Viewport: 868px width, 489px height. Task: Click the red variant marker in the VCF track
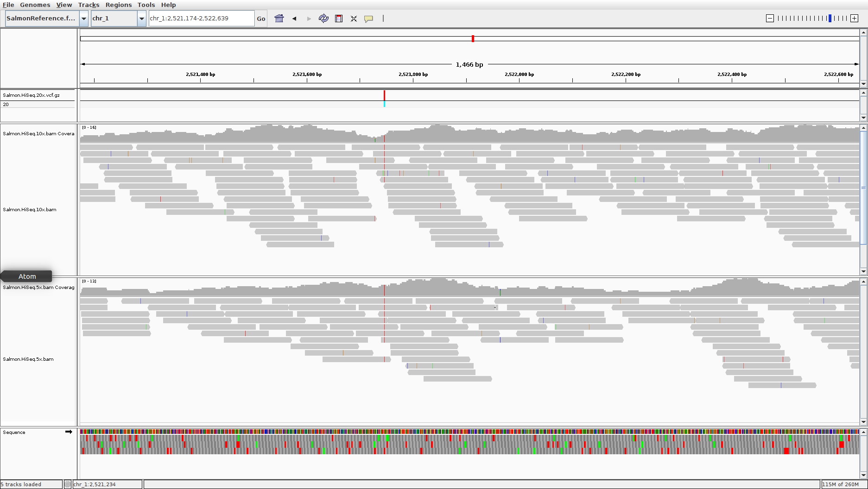(384, 96)
